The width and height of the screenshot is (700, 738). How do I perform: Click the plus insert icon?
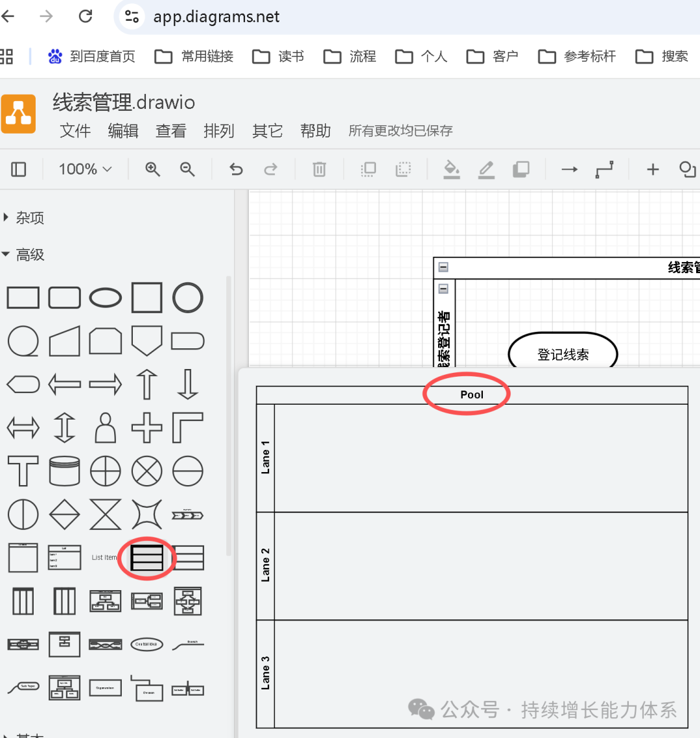pos(653,169)
